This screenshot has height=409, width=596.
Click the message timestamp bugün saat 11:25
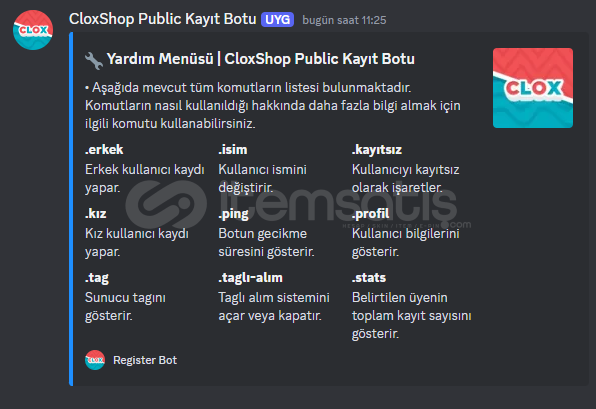(344, 20)
